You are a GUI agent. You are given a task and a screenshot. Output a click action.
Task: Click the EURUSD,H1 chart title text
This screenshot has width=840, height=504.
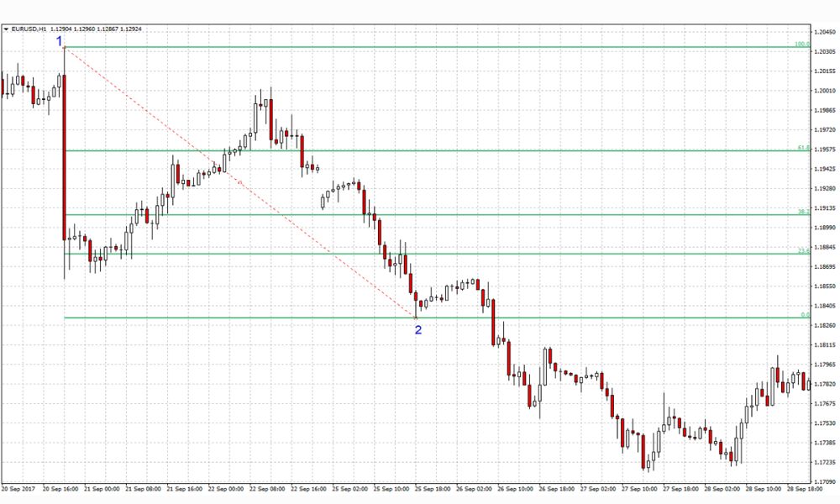click(28, 29)
